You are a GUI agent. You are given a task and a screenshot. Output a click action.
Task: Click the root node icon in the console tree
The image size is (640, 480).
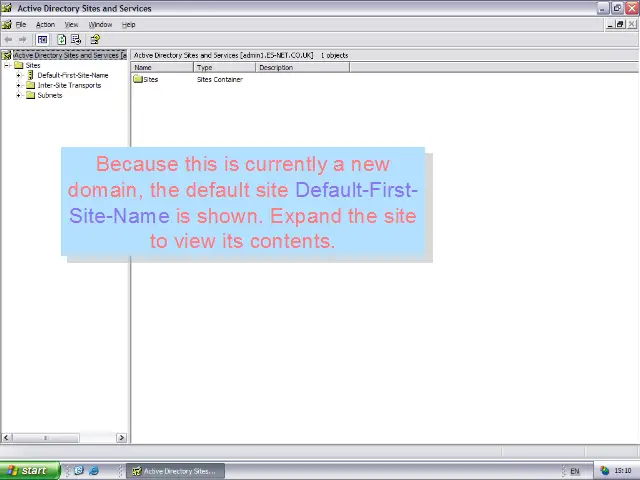pyautogui.click(x=7, y=55)
